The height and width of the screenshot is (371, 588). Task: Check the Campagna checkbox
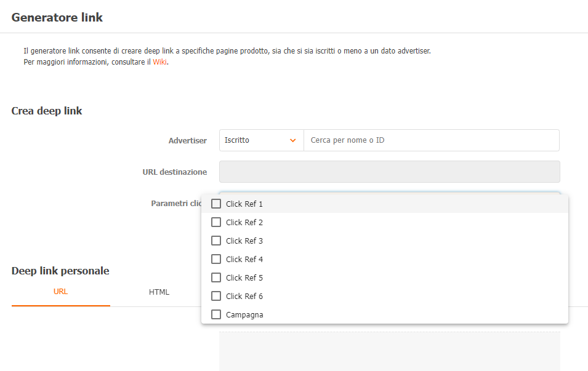[x=216, y=314]
